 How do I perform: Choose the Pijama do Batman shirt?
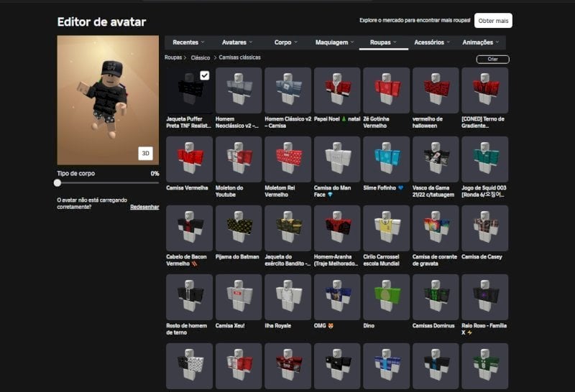239,228
